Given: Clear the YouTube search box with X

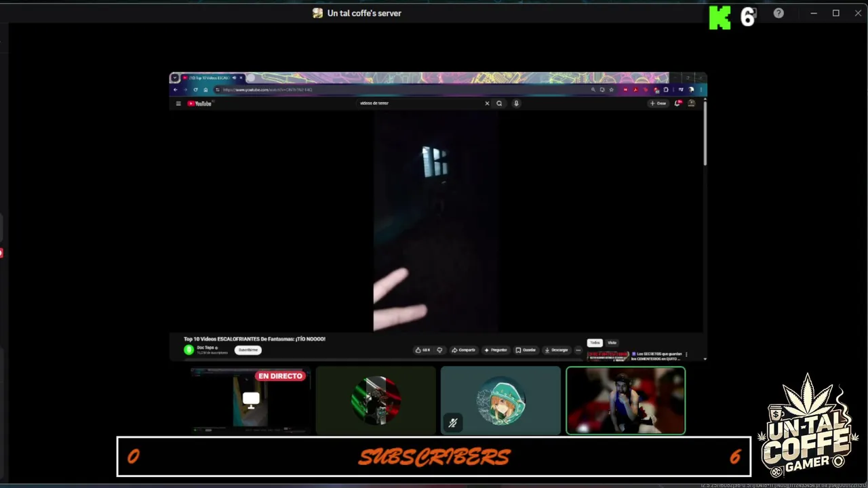Looking at the screenshot, I should [487, 104].
